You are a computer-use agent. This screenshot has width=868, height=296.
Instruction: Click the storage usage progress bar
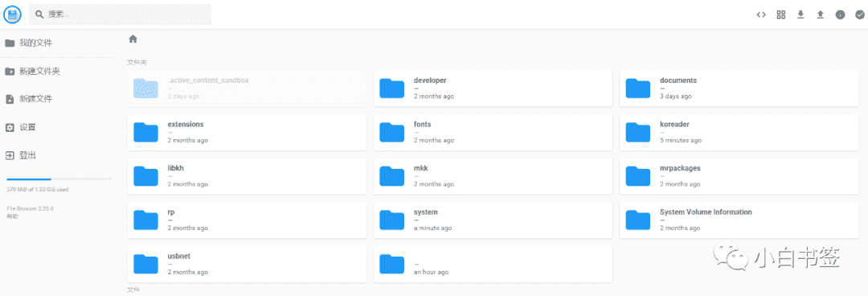[x=59, y=179]
